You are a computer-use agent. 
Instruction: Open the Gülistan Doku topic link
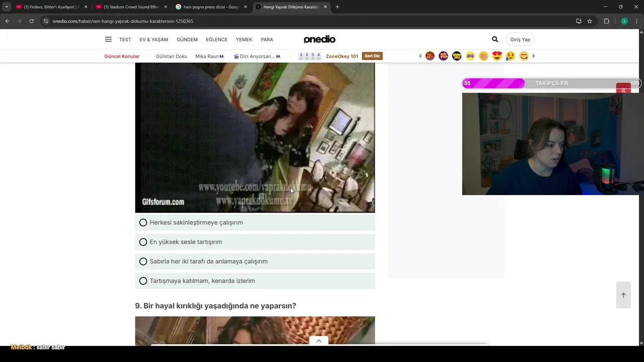[172, 56]
